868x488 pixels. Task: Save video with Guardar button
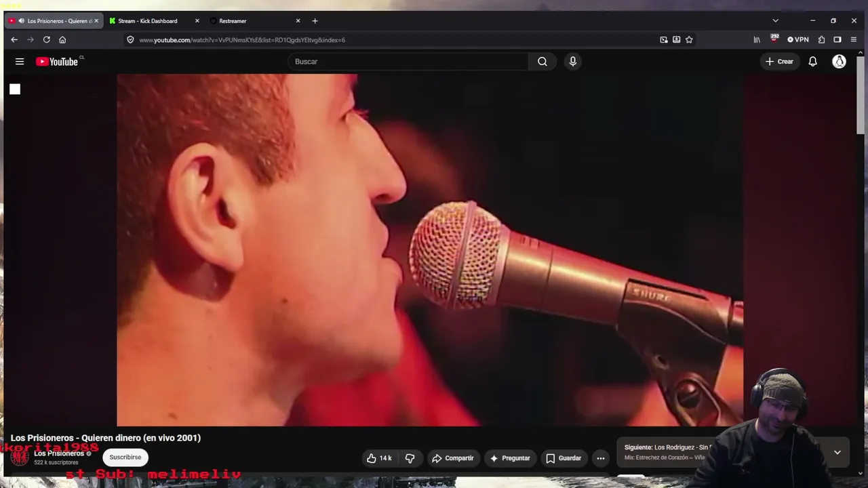[x=564, y=458]
